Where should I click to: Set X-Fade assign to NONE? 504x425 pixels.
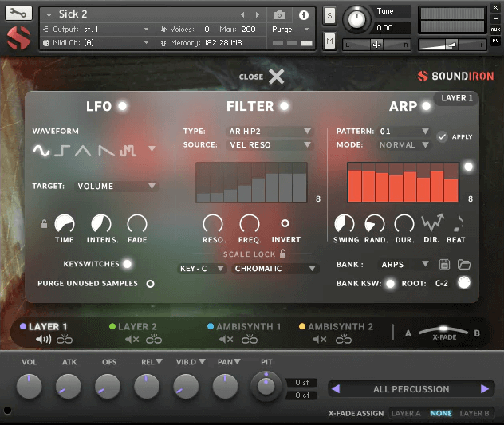(x=441, y=413)
